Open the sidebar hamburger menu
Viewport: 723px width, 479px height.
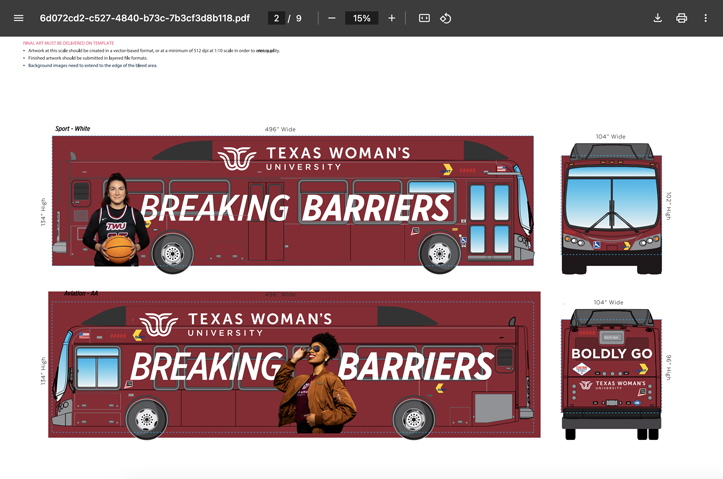tap(18, 18)
